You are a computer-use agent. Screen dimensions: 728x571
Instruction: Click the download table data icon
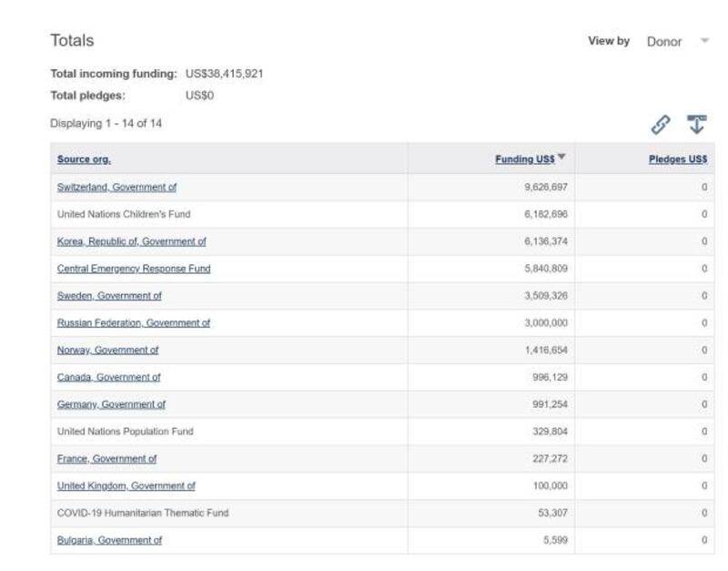tap(696, 125)
